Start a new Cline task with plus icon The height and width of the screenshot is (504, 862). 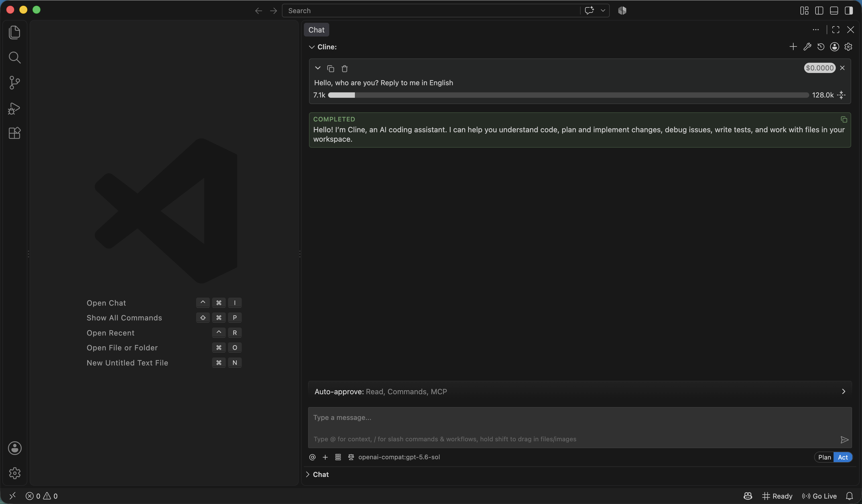pyautogui.click(x=793, y=46)
